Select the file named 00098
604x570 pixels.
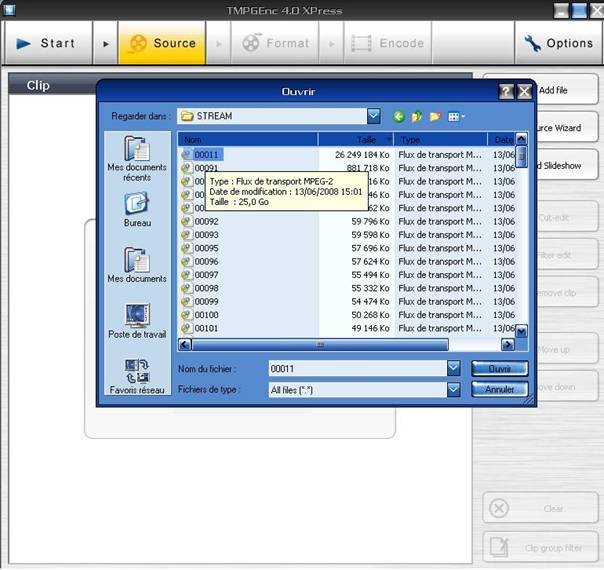coord(206,288)
